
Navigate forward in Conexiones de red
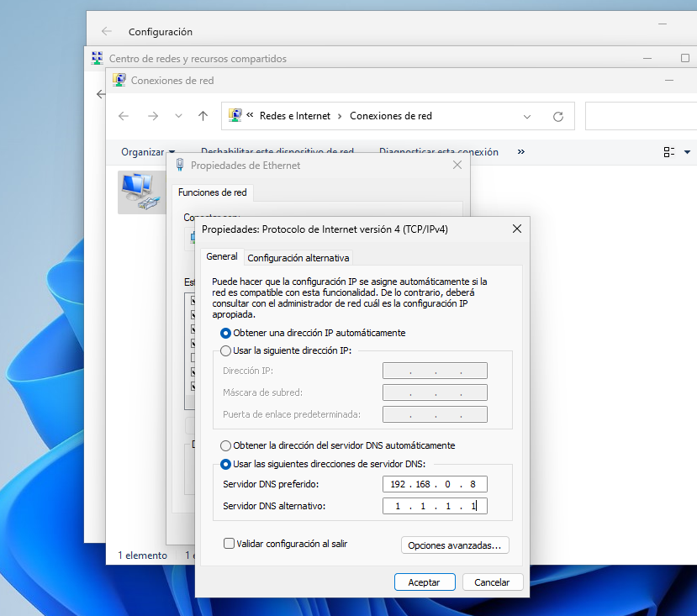[153, 116]
